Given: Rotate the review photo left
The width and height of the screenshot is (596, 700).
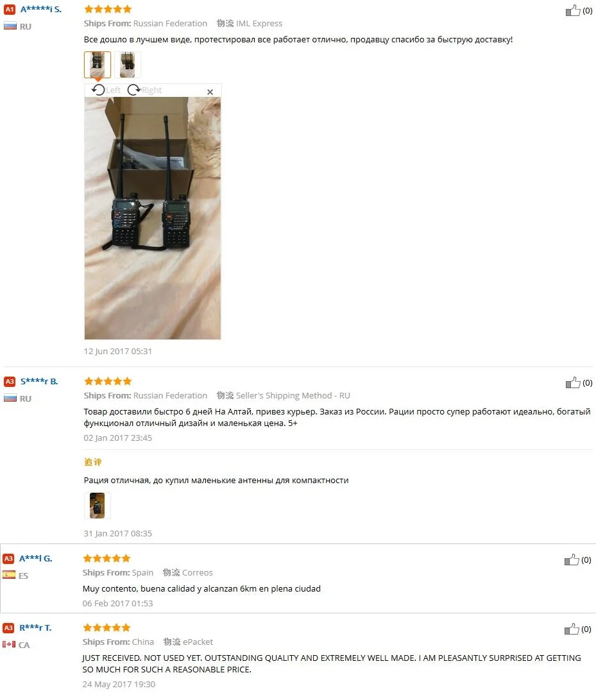Looking at the screenshot, I should [x=106, y=90].
